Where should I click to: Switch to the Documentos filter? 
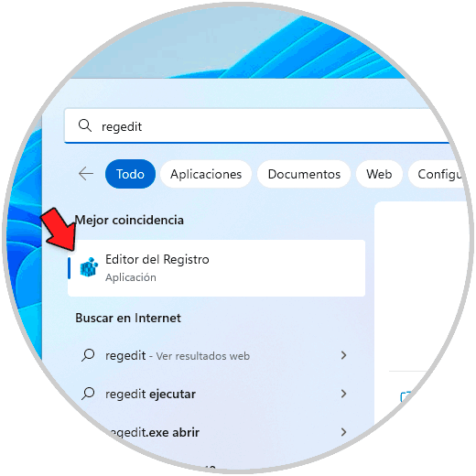[x=304, y=174]
